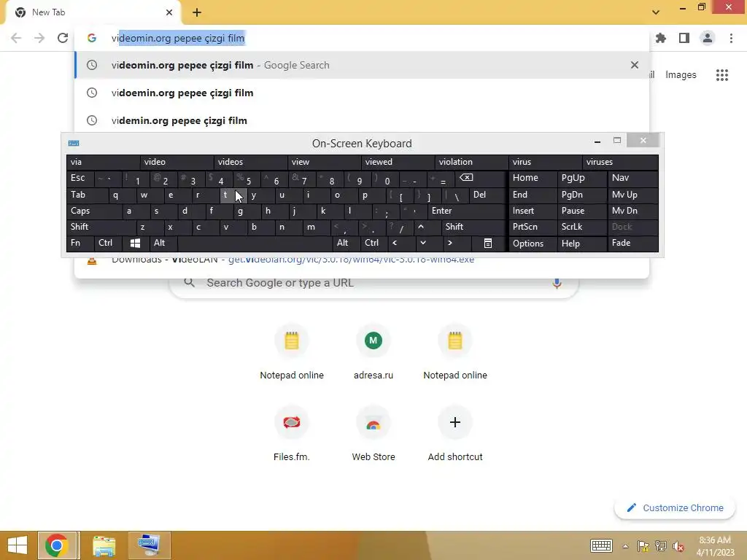Click touch keyboard icon in system tray
The height and width of the screenshot is (560, 747).
tap(601, 545)
